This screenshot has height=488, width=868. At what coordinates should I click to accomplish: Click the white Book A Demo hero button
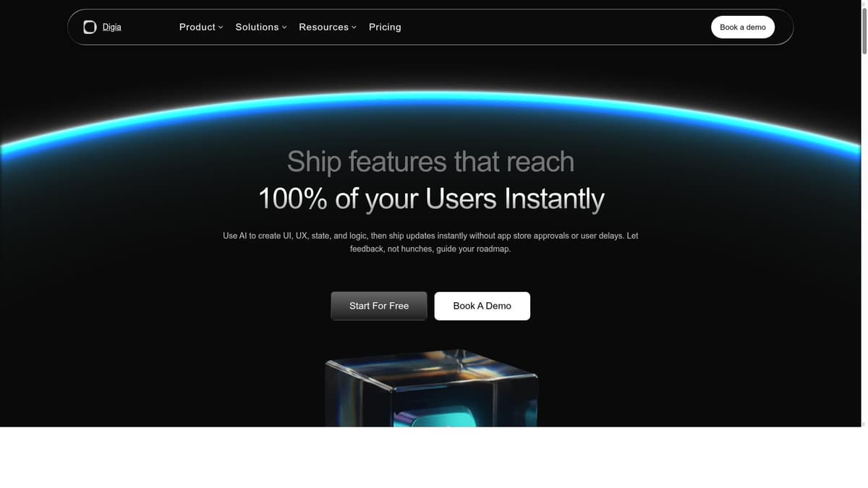pos(482,306)
